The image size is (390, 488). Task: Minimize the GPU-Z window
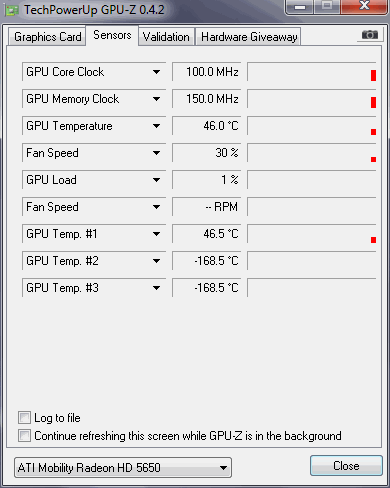coord(300,7)
